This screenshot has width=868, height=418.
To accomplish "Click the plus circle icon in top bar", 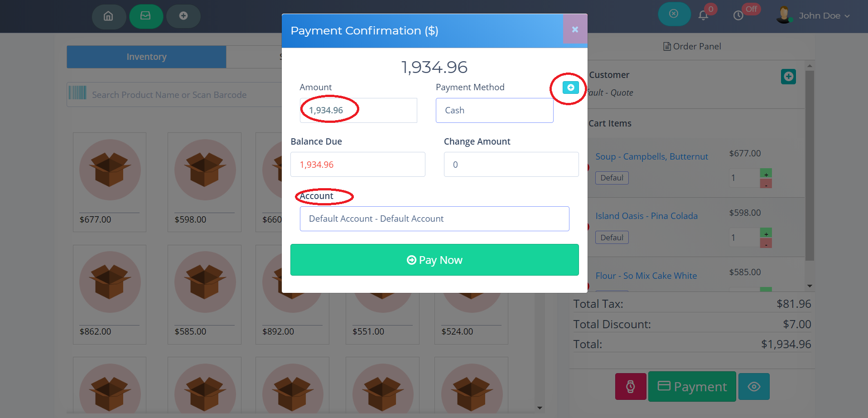I will [x=183, y=16].
